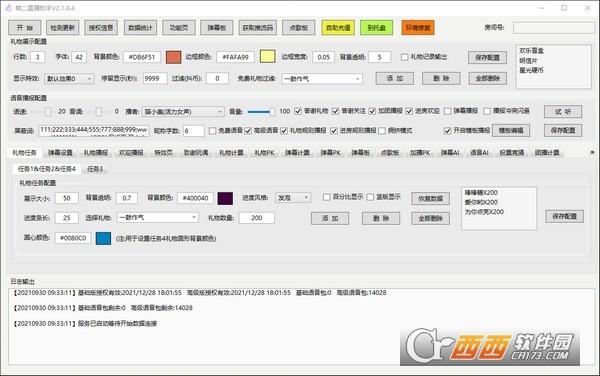This screenshot has height=376, width=600.
Task: Open the 任务3 sub-tab
Action: click(x=95, y=169)
